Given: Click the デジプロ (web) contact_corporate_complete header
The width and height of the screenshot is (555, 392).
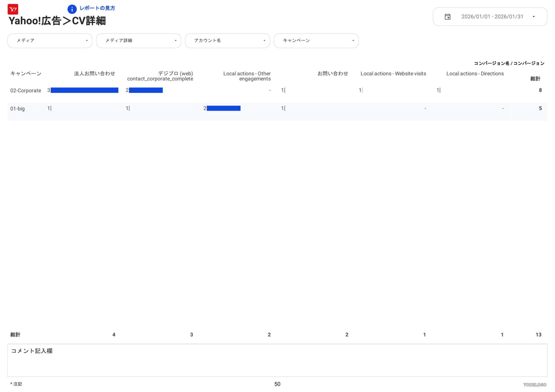Looking at the screenshot, I should (160, 76).
